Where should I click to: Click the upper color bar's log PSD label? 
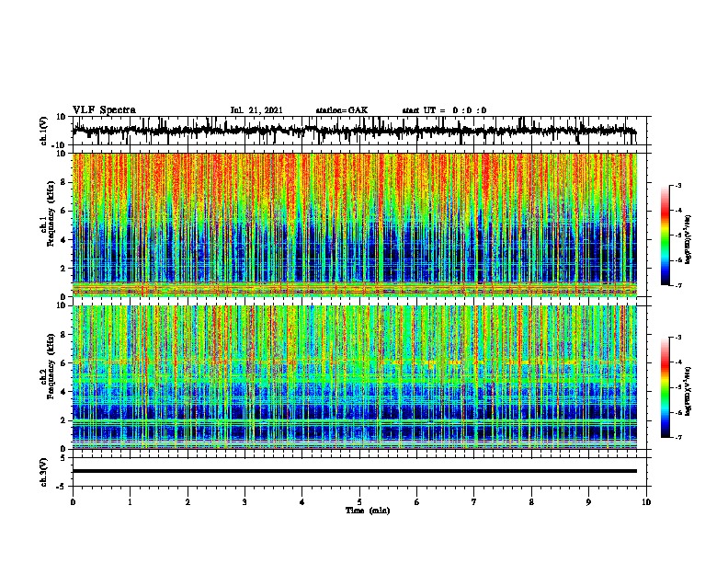click(x=688, y=239)
